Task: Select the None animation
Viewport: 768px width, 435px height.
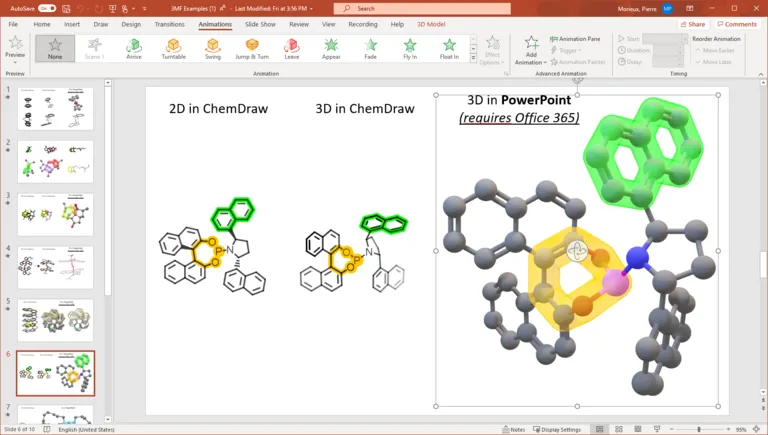Action: click(x=55, y=48)
